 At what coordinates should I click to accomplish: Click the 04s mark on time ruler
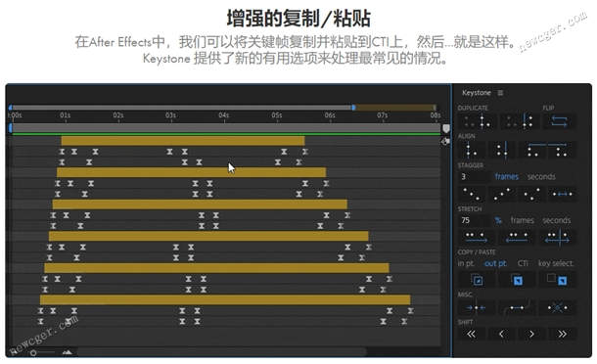(223, 115)
